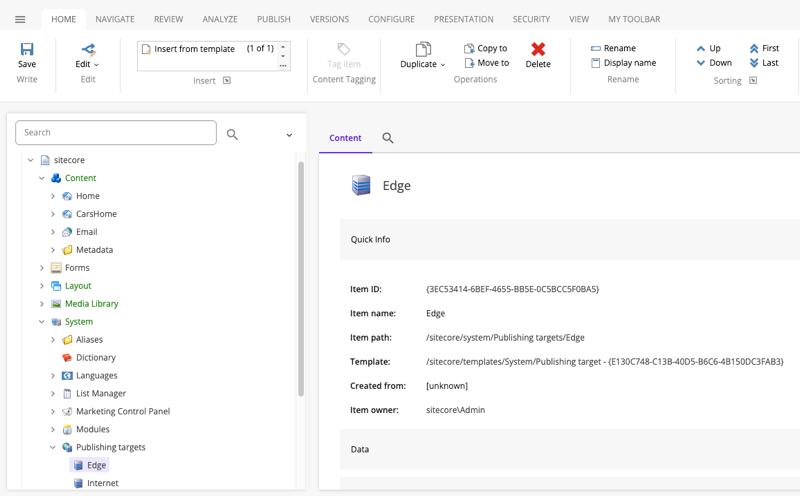
Task: Collapse the Data section header
Action: click(x=570, y=450)
